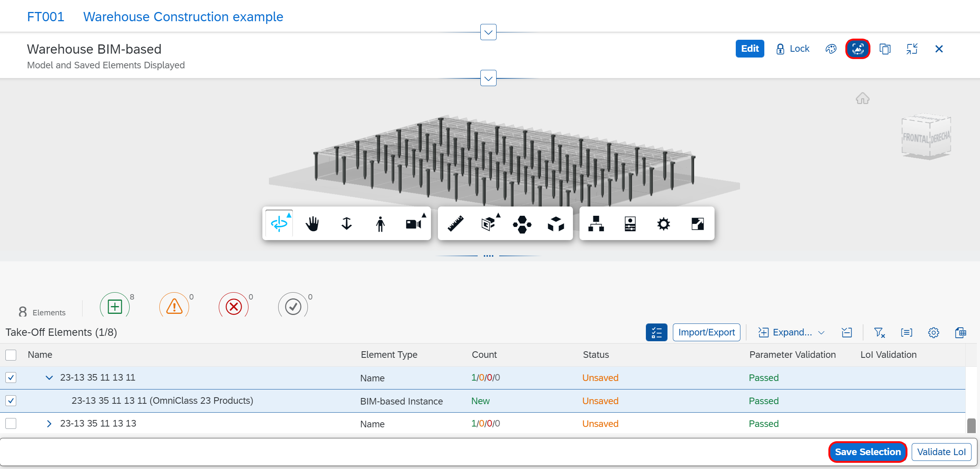Toggle the multi-select list mode button
Screen dimensions: 980x469
point(656,332)
